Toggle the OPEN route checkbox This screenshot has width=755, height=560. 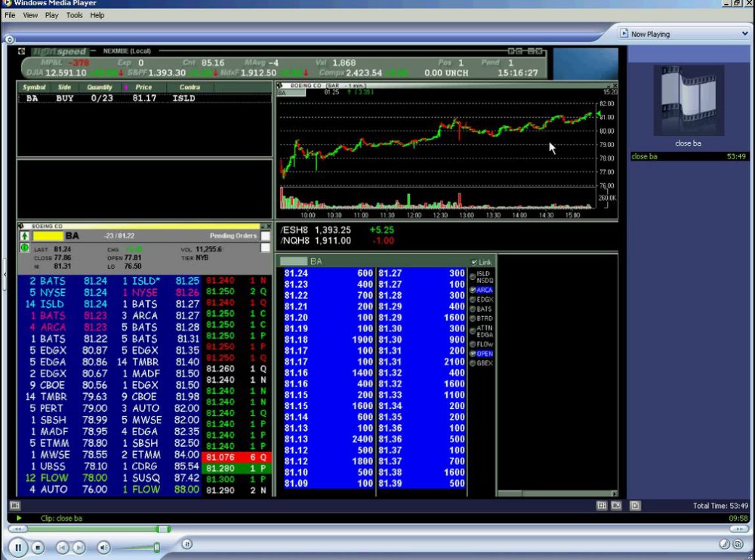(473, 353)
